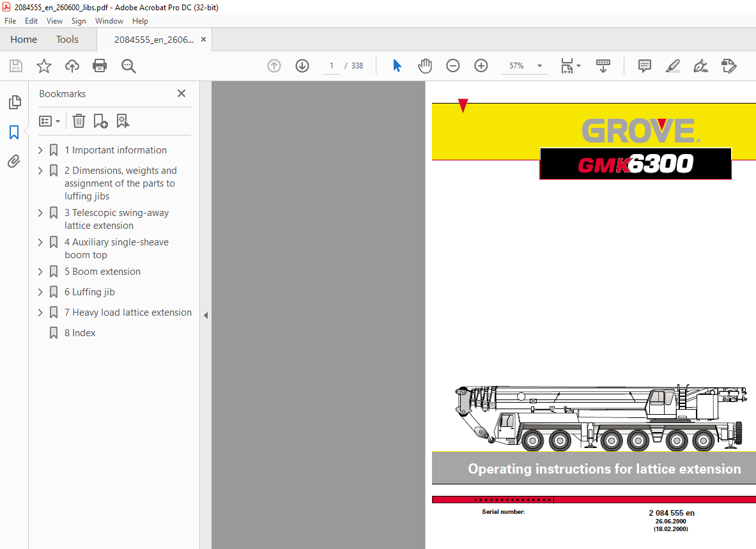Screen dimensions: 756x549
Task: Click find current bookmark icon
Action: 123,121
